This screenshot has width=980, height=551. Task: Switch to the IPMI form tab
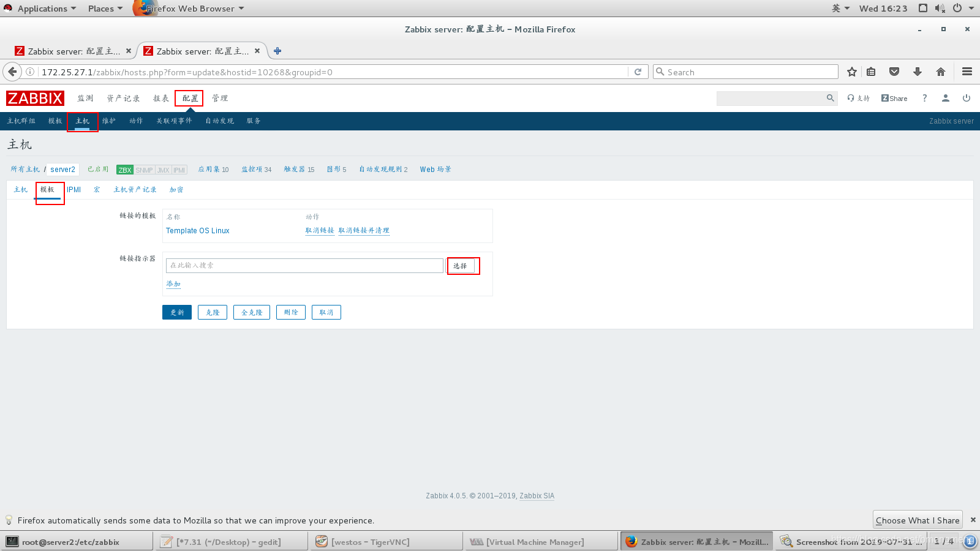73,190
